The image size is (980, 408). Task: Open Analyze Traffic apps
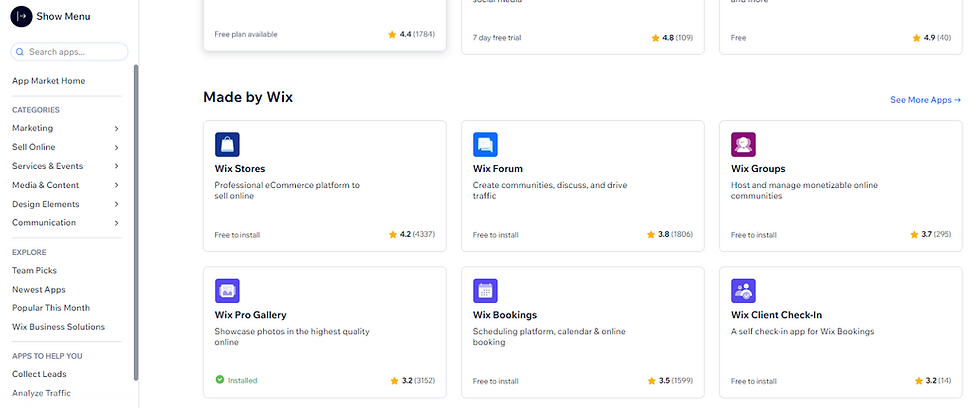click(x=41, y=393)
